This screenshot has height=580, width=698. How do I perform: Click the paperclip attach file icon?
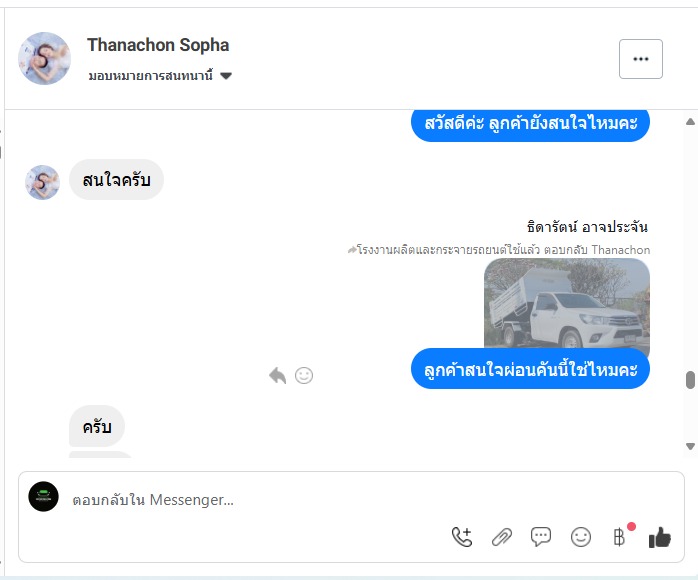click(x=501, y=537)
